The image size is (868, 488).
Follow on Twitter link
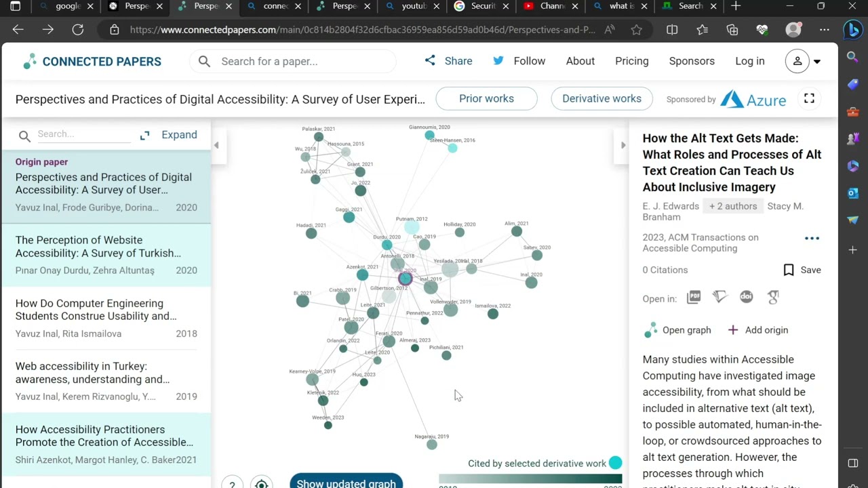[x=519, y=61]
